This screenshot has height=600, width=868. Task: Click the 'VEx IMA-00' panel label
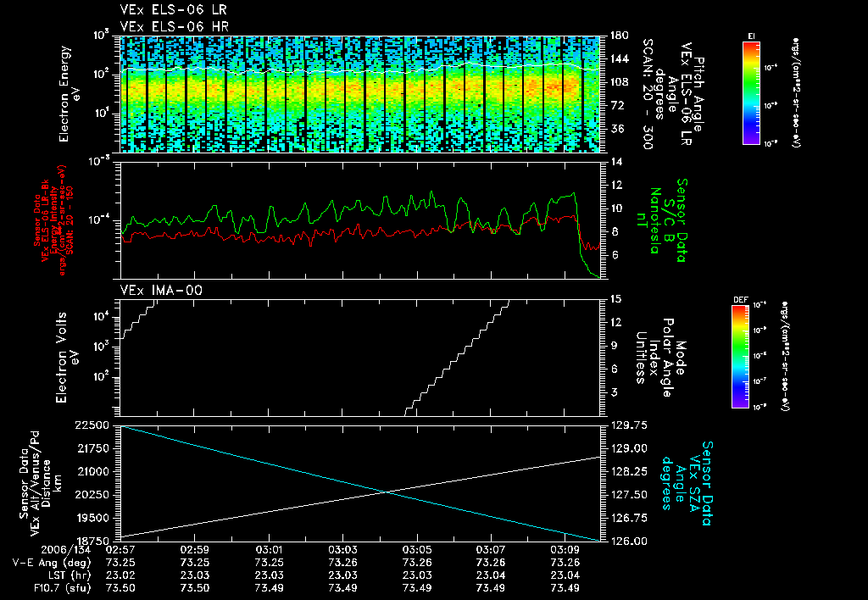pos(161,290)
